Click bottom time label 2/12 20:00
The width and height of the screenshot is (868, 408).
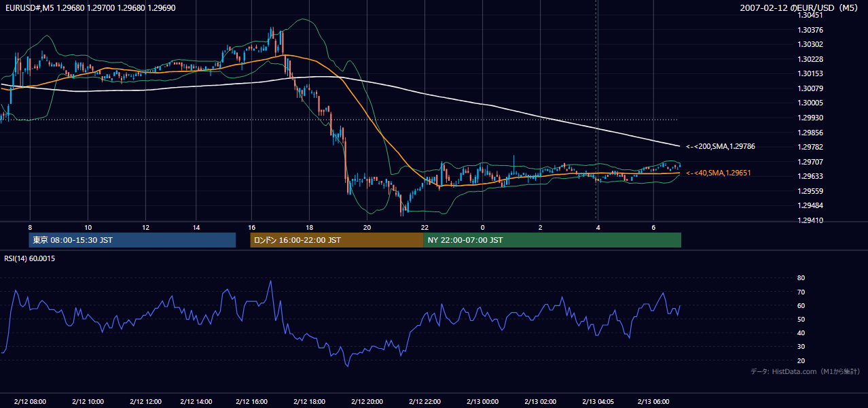[367, 401]
